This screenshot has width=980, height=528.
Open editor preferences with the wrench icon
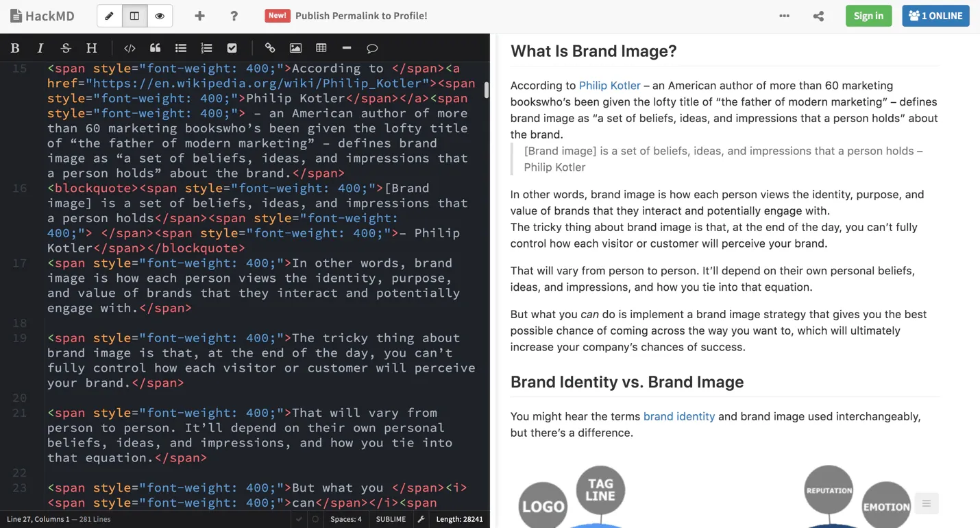click(x=421, y=519)
